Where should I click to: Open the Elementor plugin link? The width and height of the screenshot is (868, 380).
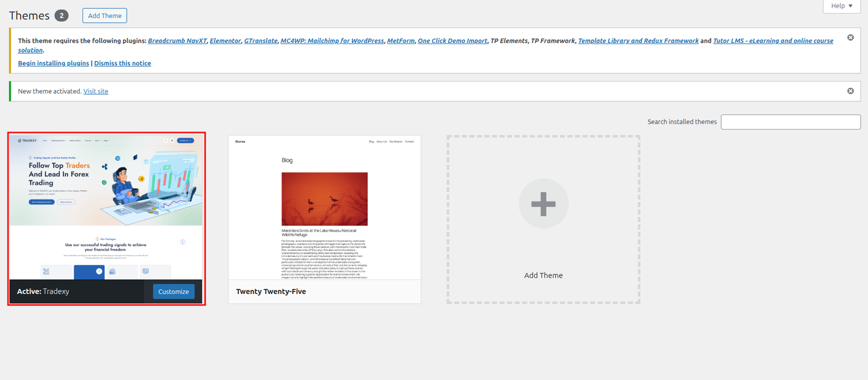[225, 41]
